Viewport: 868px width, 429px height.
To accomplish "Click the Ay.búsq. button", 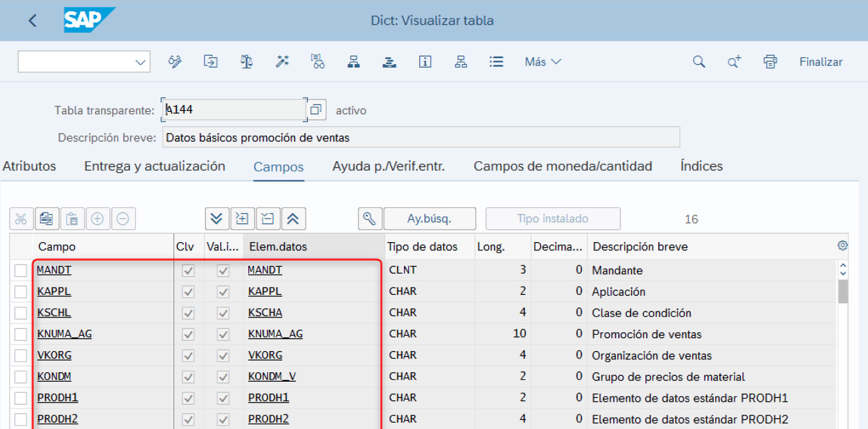I will point(429,218).
